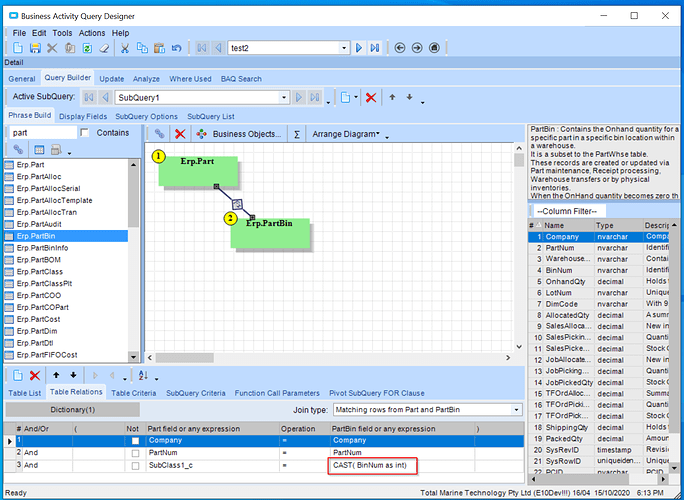684x500 pixels.
Task: Click the table view icon under search box
Action: (39, 150)
